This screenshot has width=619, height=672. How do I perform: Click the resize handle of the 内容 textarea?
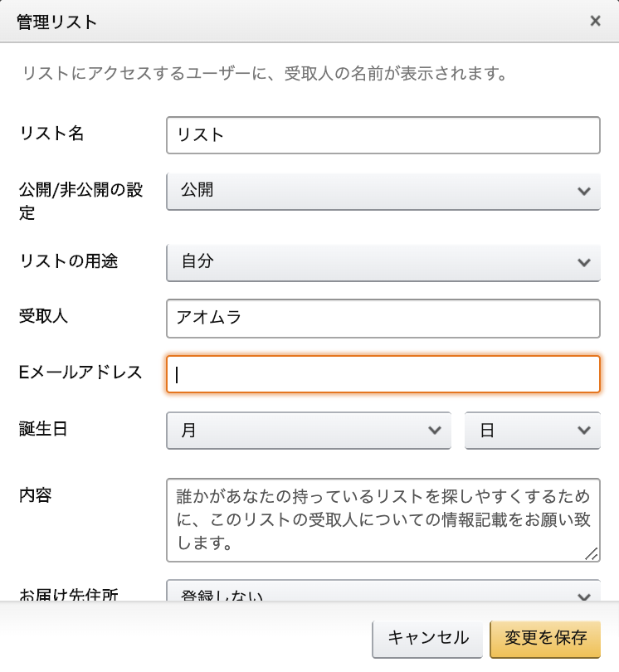pyautogui.click(x=592, y=553)
